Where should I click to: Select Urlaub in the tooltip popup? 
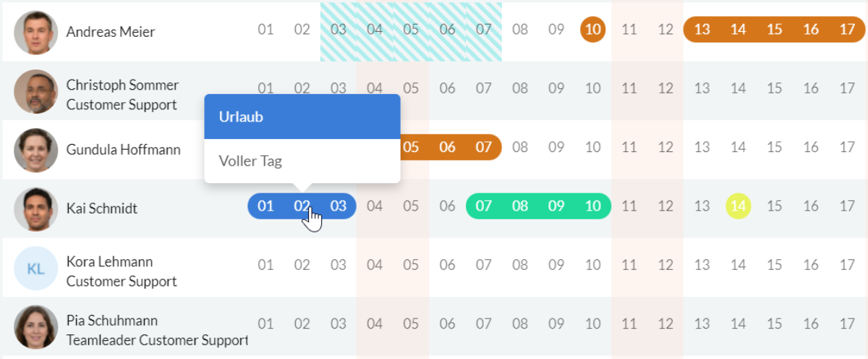click(302, 117)
